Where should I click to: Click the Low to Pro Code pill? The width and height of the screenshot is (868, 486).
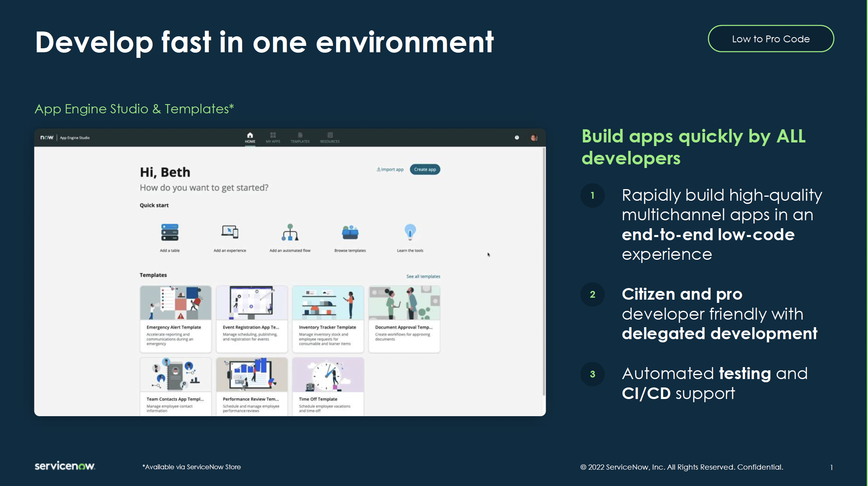[x=771, y=39]
